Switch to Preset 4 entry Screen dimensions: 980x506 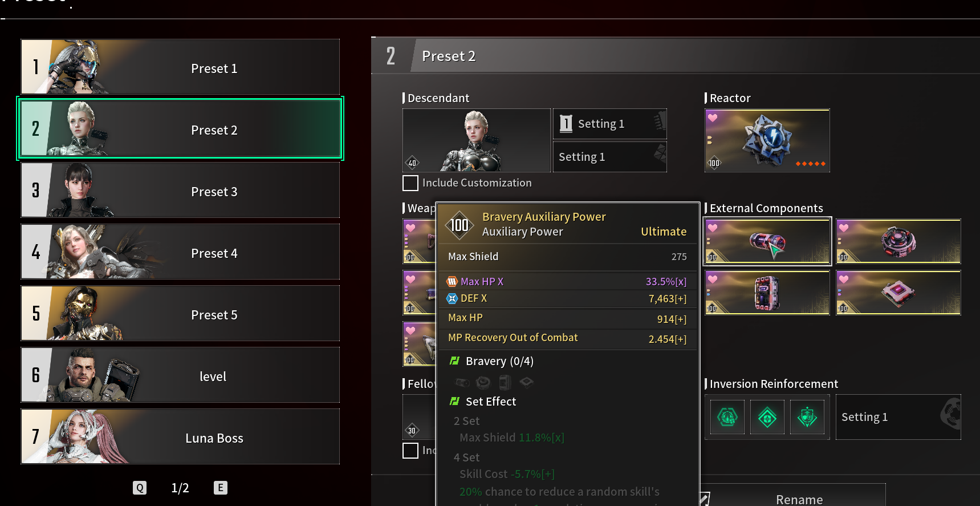(180, 252)
